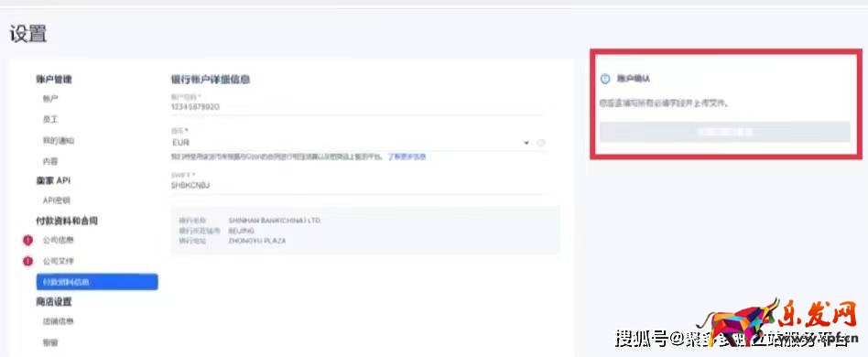Follow the blue 了解更多信息 link
Screen dimensions: 868x357
(407, 157)
